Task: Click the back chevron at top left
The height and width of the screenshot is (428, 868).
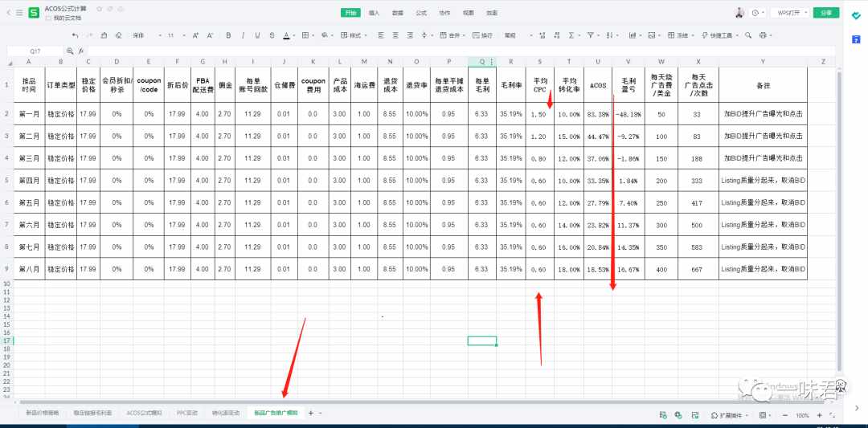Action: pyautogui.click(x=8, y=12)
